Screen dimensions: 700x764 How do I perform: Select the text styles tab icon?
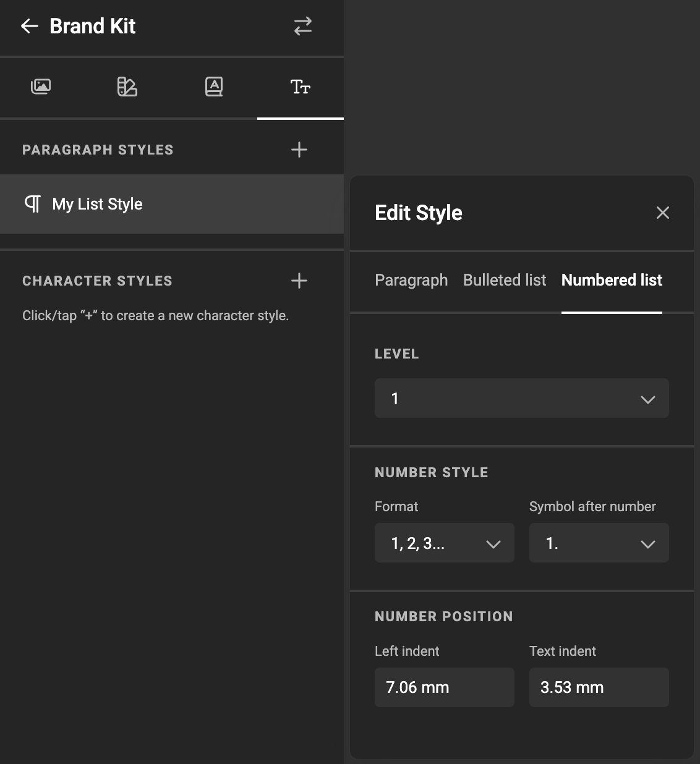[301, 87]
